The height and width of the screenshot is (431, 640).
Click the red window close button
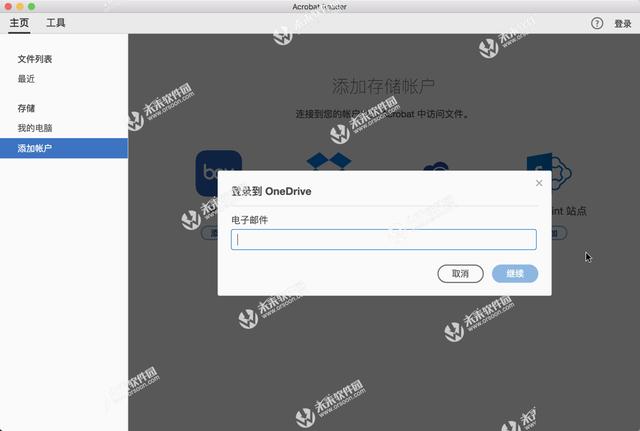coord(8,7)
